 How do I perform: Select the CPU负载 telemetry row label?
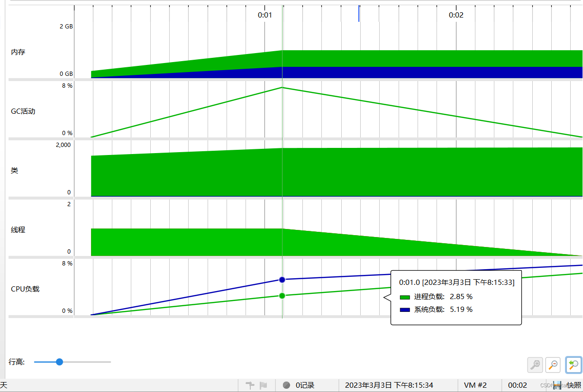[x=25, y=289]
